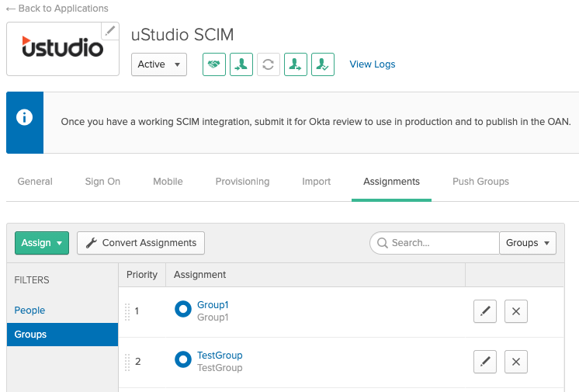Click the FILTERS heading
Screen dimensions: 579x392
coord(32,280)
